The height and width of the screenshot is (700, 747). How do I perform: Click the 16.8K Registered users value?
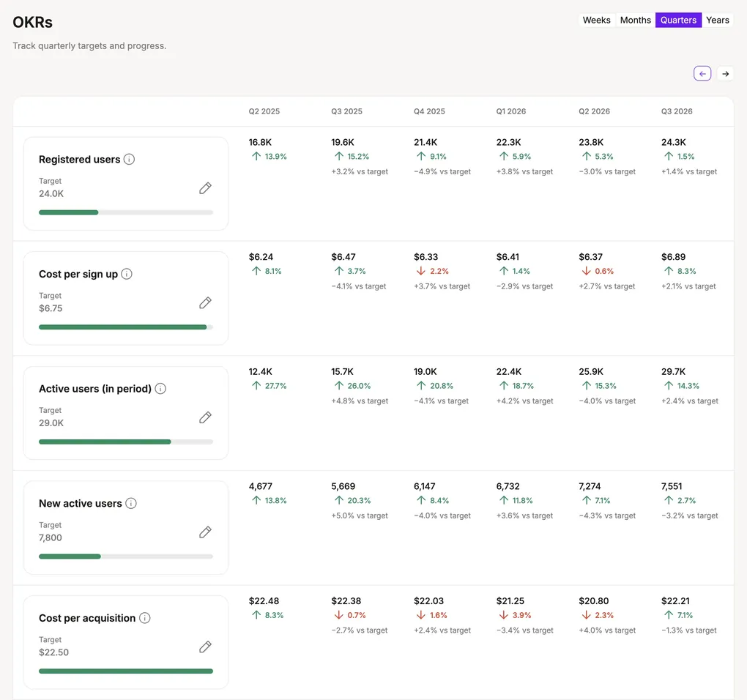pyautogui.click(x=260, y=142)
